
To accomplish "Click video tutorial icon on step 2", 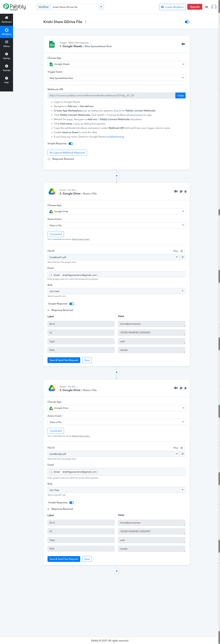I will pos(176,191).
